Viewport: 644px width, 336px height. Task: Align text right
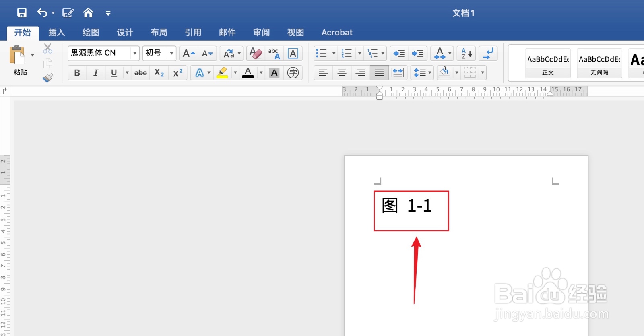[360, 73]
